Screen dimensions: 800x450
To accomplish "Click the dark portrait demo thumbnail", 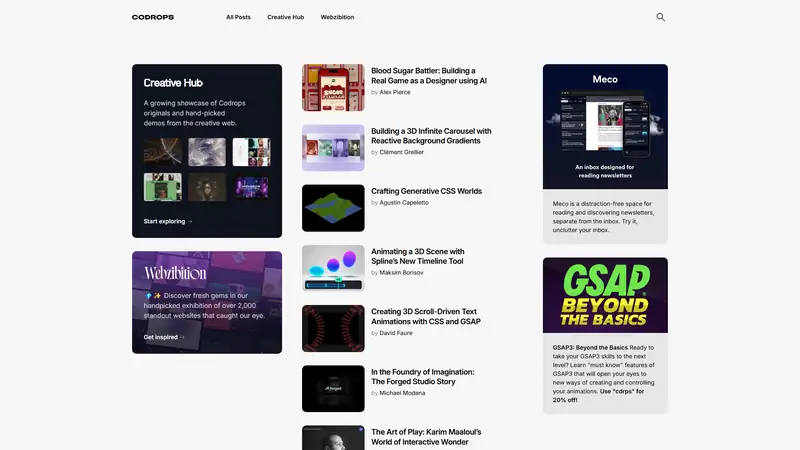I will (207, 187).
